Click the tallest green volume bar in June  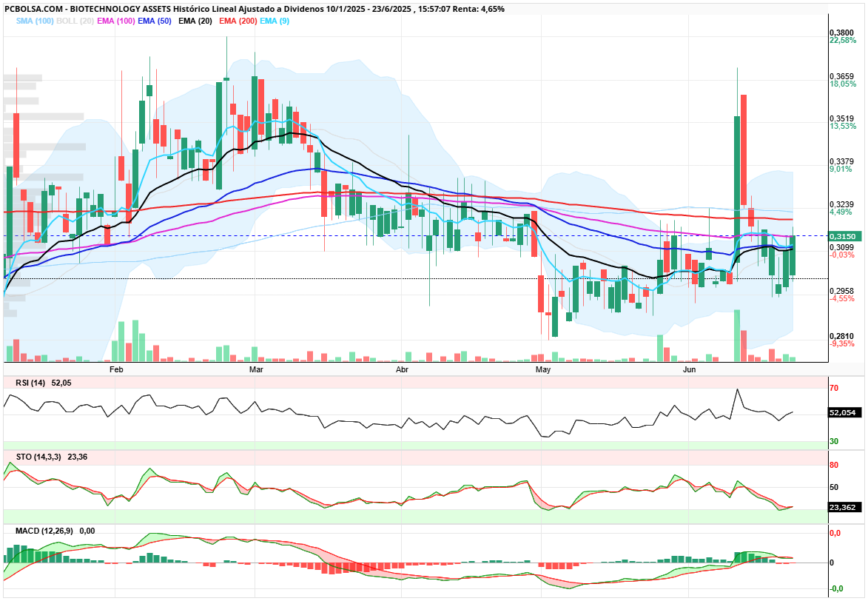(737, 336)
